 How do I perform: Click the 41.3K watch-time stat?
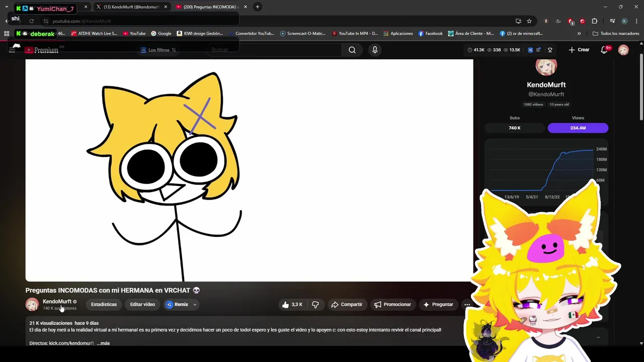tap(476, 50)
